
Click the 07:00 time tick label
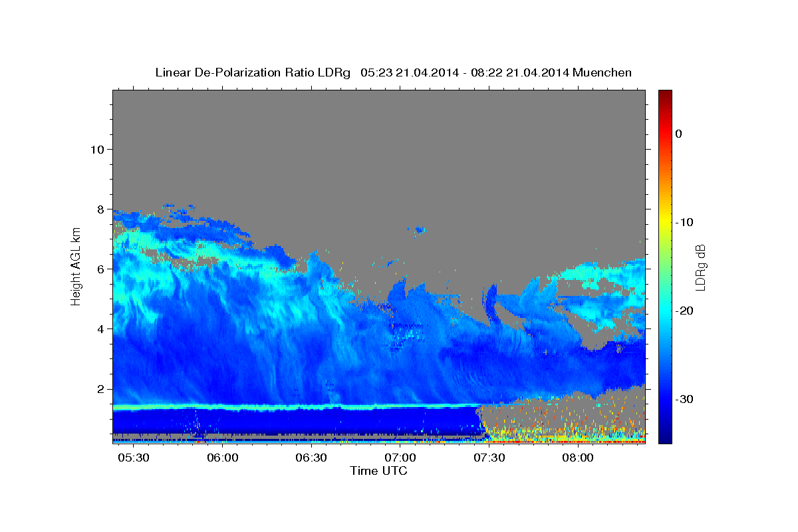click(400, 458)
